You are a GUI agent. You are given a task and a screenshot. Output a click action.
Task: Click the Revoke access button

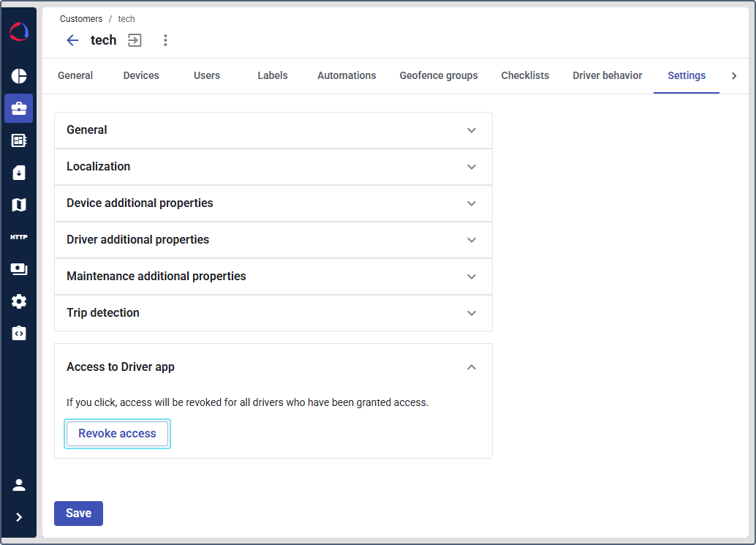tap(117, 434)
